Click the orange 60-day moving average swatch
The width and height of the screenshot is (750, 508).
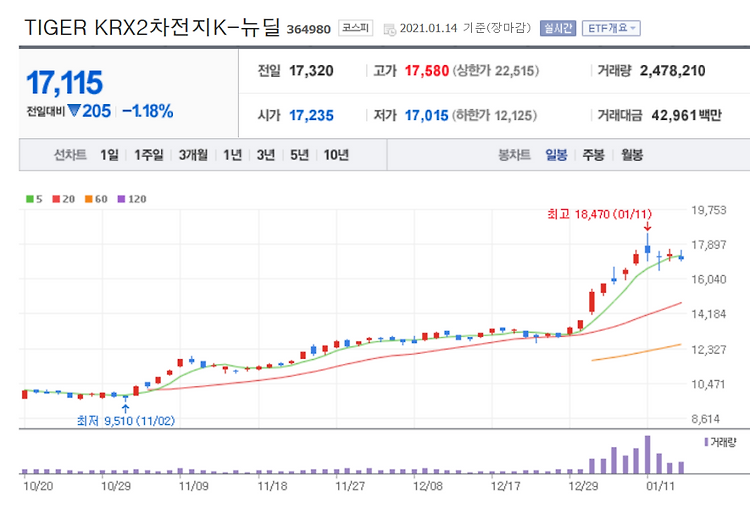(88, 199)
